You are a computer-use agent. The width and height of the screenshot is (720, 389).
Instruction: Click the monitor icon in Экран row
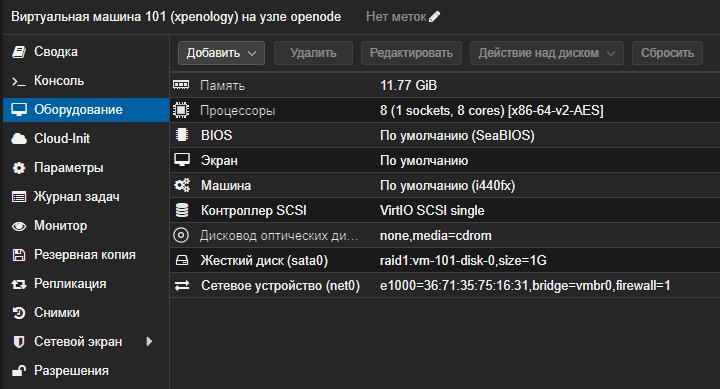click(182, 160)
